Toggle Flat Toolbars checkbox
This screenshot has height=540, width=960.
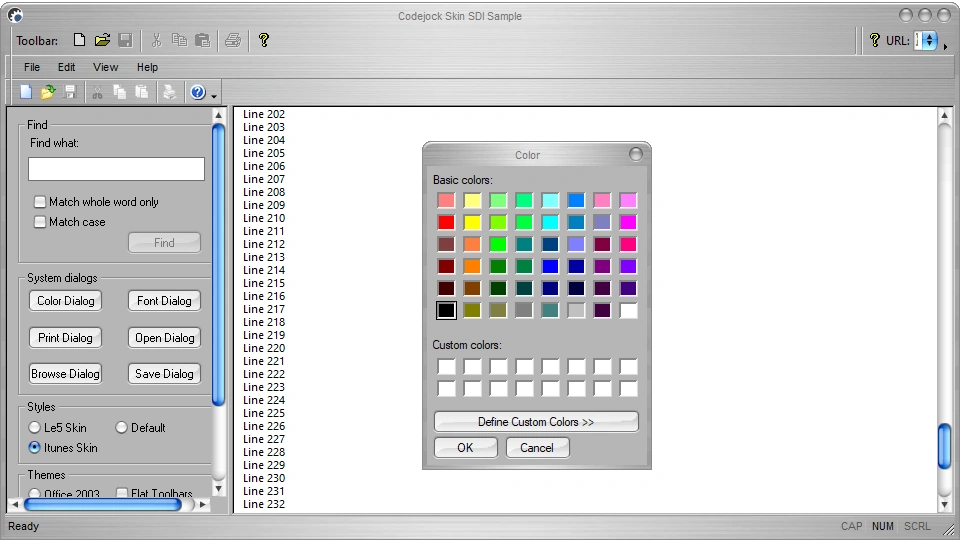tap(121, 493)
